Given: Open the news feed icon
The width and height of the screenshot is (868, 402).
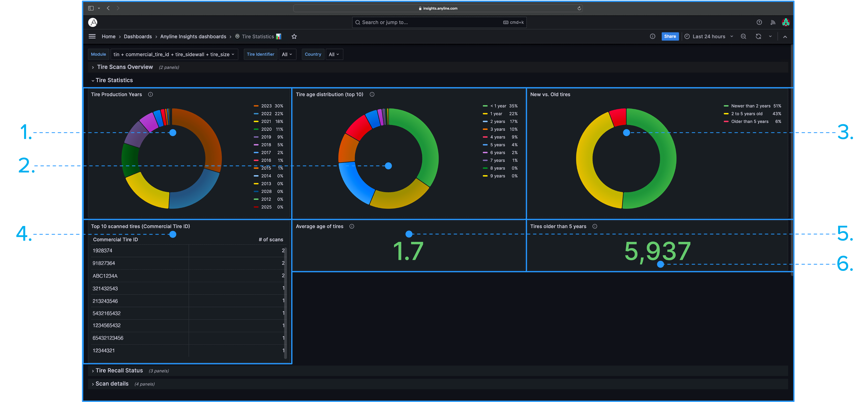Looking at the screenshot, I should point(773,22).
